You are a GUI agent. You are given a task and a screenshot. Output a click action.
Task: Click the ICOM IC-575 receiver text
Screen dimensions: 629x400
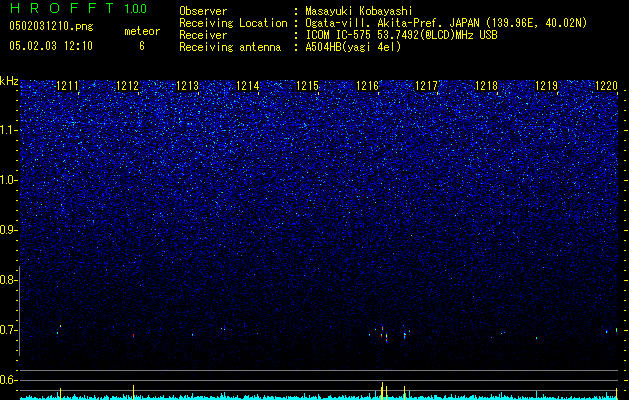click(x=401, y=35)
